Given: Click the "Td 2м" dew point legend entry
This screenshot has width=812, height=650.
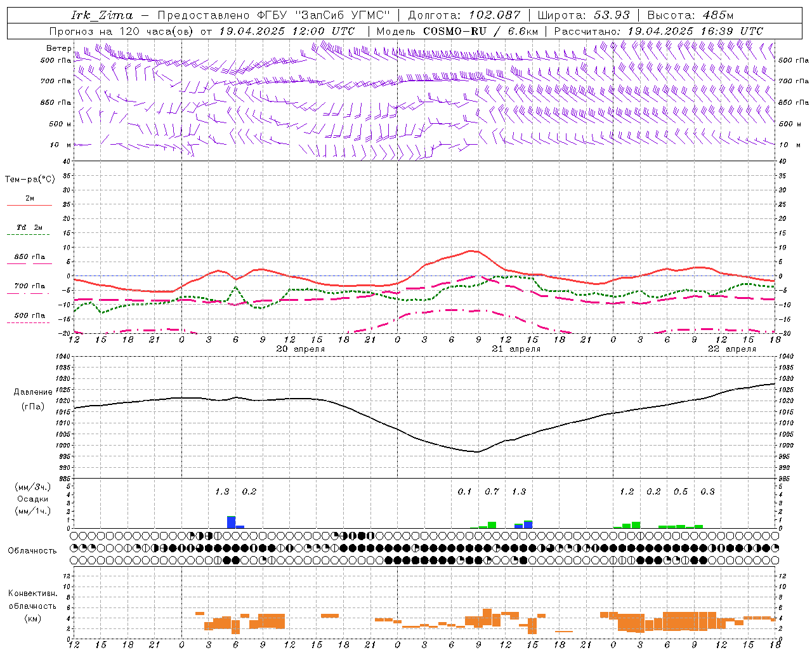Looking at the screenshot, I should pos(29,227).
